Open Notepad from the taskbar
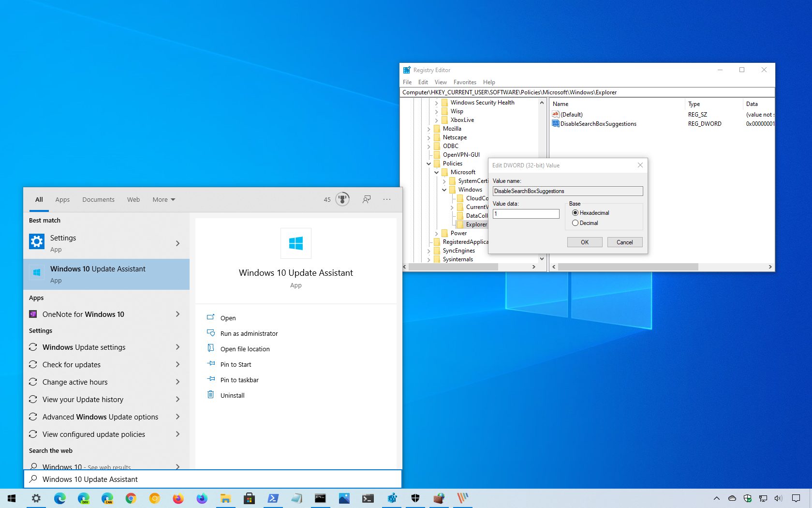 [296, 498]
